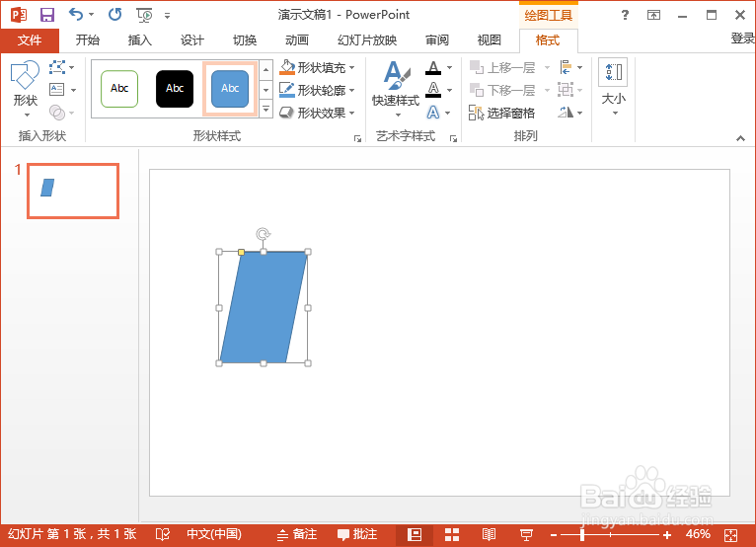This screenshot has width=756, height=547.
Task: Switch to the 设计 tab
Action: click(x=192, y=40)
